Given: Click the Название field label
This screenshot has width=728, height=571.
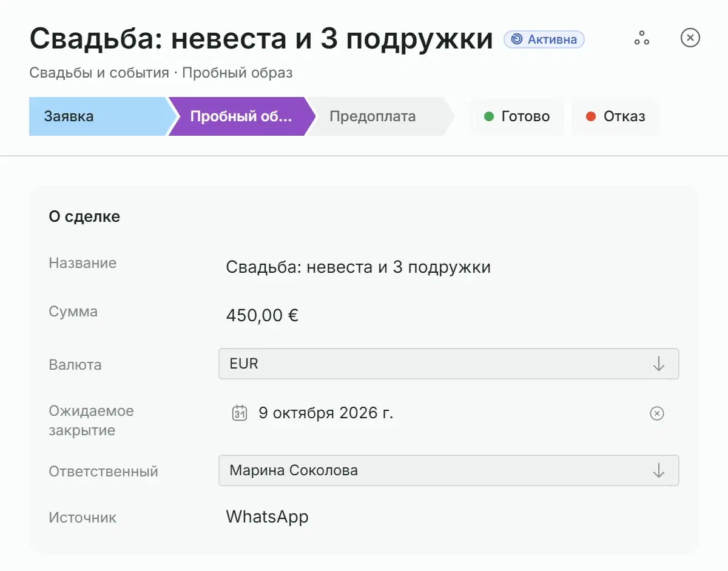Looking at the screenshot, I should click(83, 263).
